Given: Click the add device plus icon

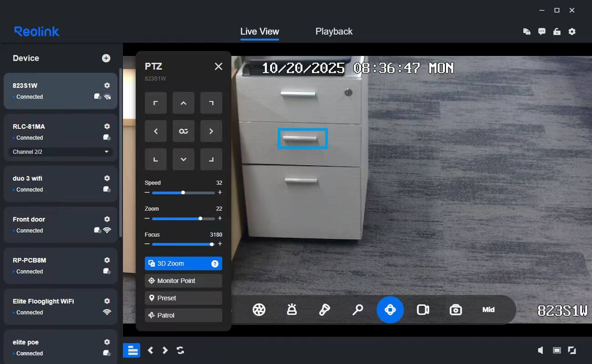Looking at the screenshot, I should point(106,58).
